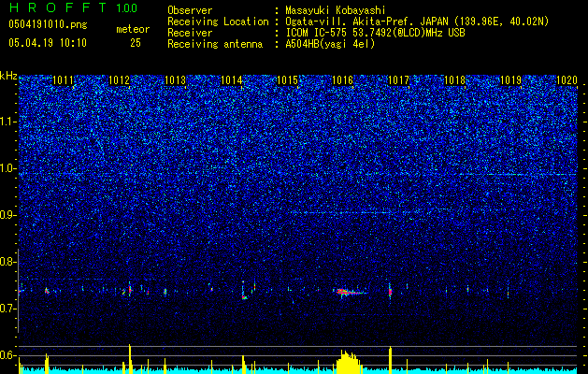Click the meteor count value 25
Image resolution: width=588 pixels, height=374 pixels.
point(136,43)
